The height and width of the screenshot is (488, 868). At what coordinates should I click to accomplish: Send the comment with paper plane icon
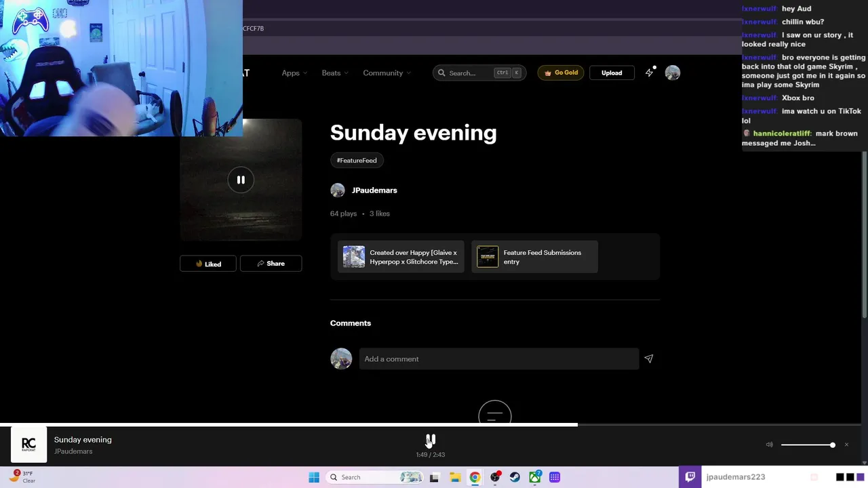[x=649, y=359]
